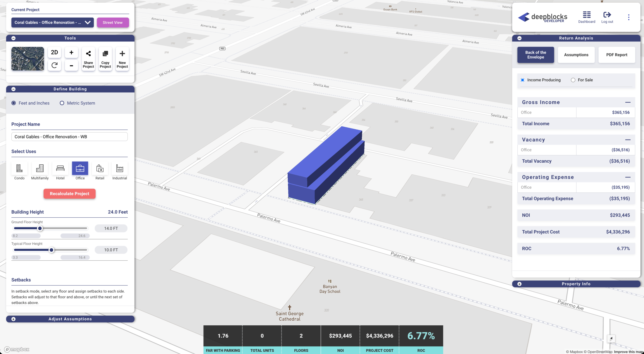The height and width of the screenshot is (354, 644).
Task: Select Feet and Inches units
Action: coord(14,103)
